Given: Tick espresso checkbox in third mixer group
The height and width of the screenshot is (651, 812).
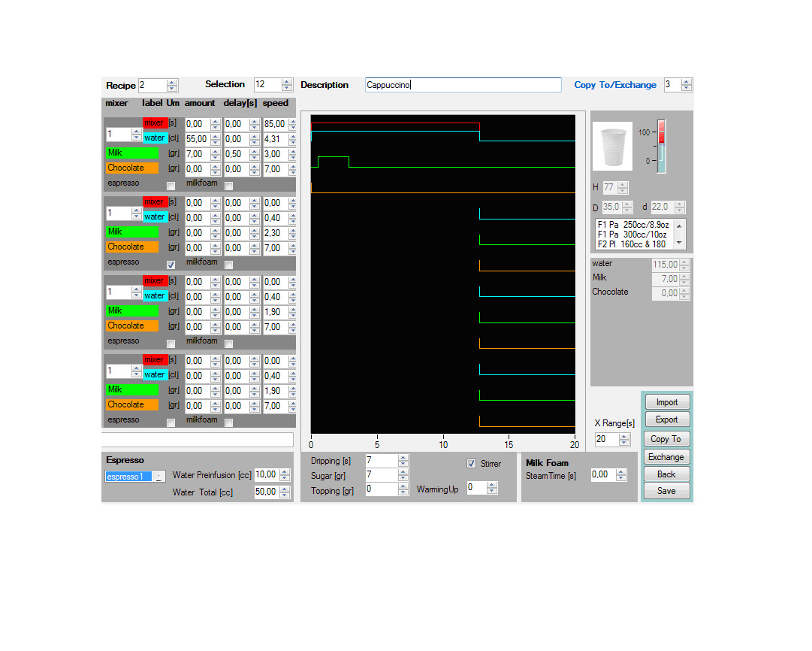Looking at the screenshot, I should (x=171, y=344).
